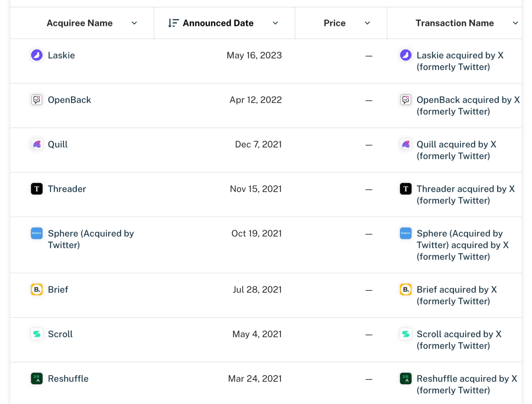Click the sort icon beside Announced Date
This screenshot has height=404, width=532.
point(173,23)
